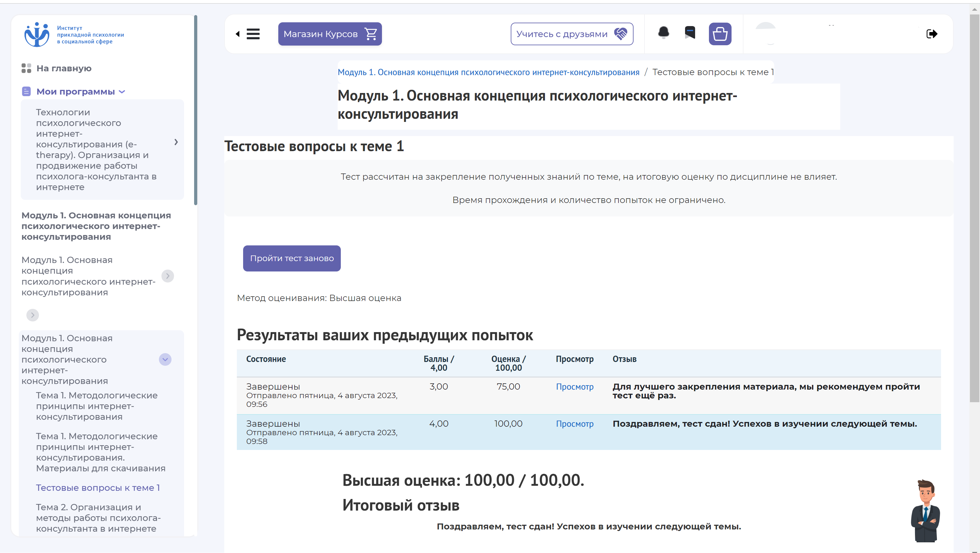Viewport: 980px width, 553px height.
Task: Select Тестовые вопросы к теме 1 in sidebar
Action: coord(98,488)
